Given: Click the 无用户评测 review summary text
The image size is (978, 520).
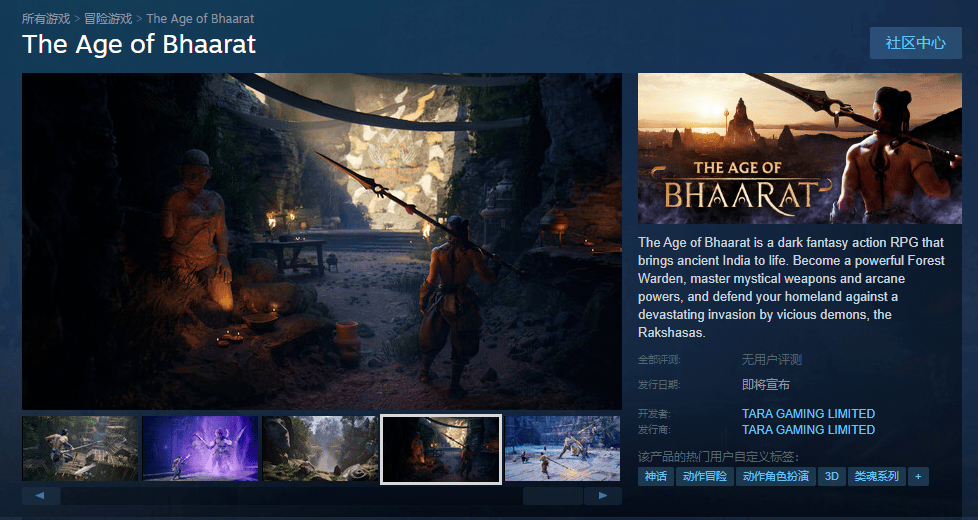Looking at the screenshot, I should pyautogui.click(x=772, y=360).
